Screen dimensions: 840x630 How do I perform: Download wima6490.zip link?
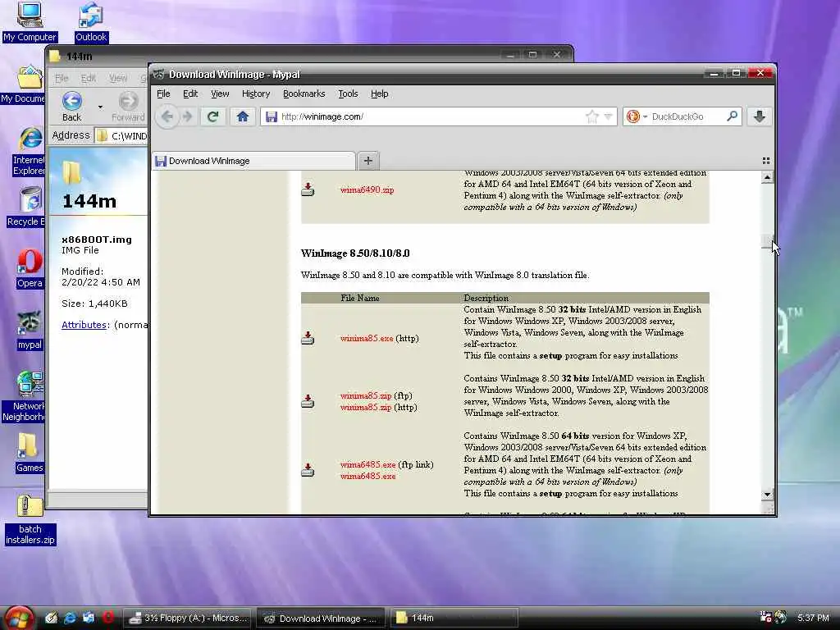coord(367,189)
